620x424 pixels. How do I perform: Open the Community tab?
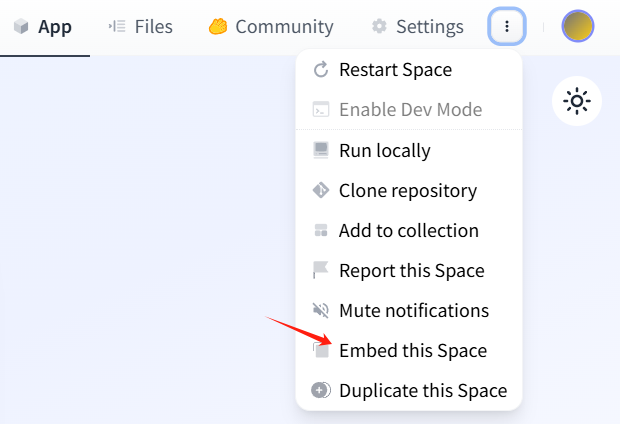[271, 27]
